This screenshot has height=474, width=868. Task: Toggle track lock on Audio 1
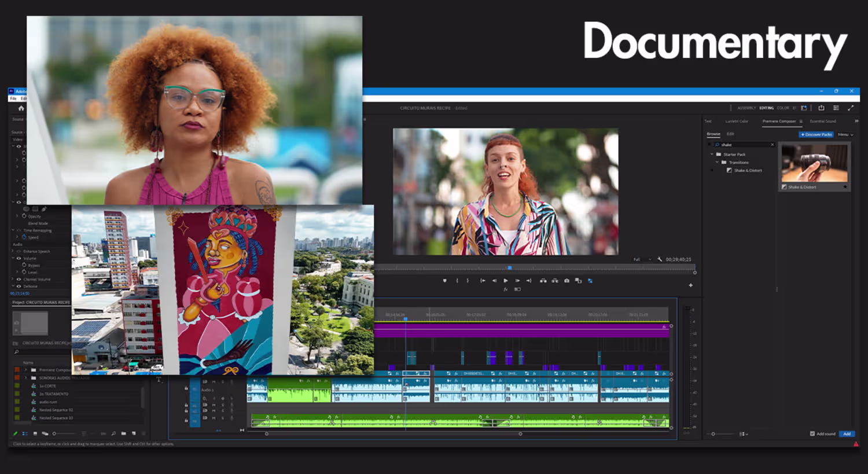pos(186,389)
